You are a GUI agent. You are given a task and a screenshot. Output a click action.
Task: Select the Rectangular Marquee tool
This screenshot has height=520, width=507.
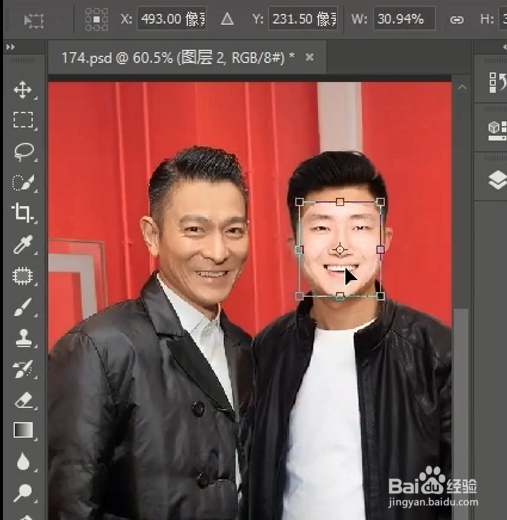[x=23, y=120]
